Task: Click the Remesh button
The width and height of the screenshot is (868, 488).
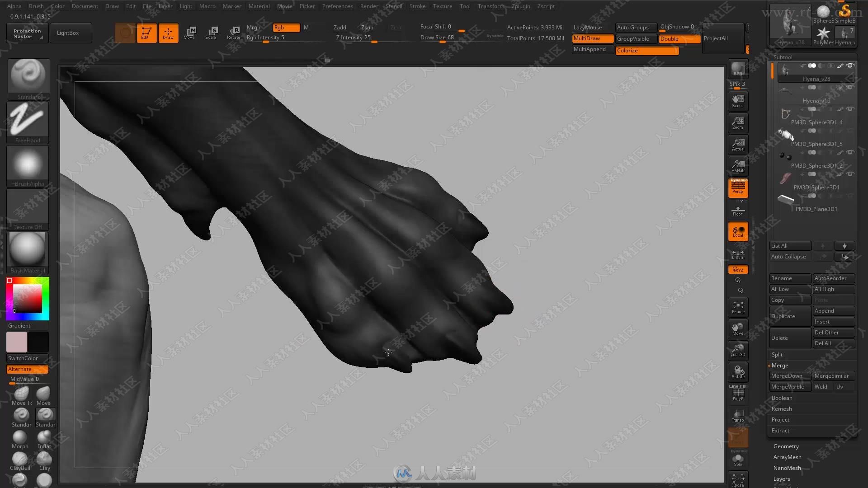Action: coord(782,408)
